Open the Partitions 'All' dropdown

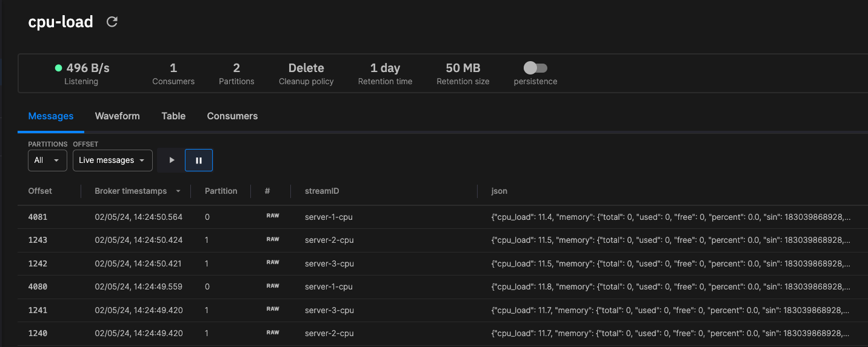[47, 160]
